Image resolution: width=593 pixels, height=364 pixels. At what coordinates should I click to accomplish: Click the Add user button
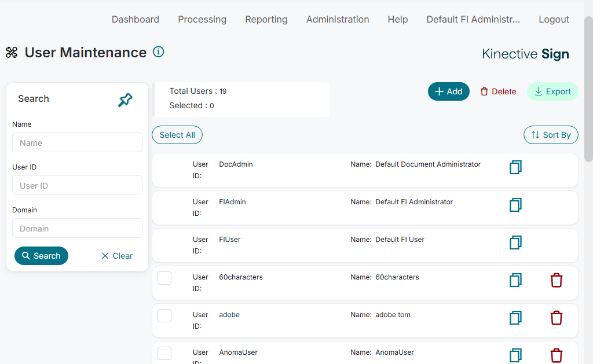pos(448,91)
